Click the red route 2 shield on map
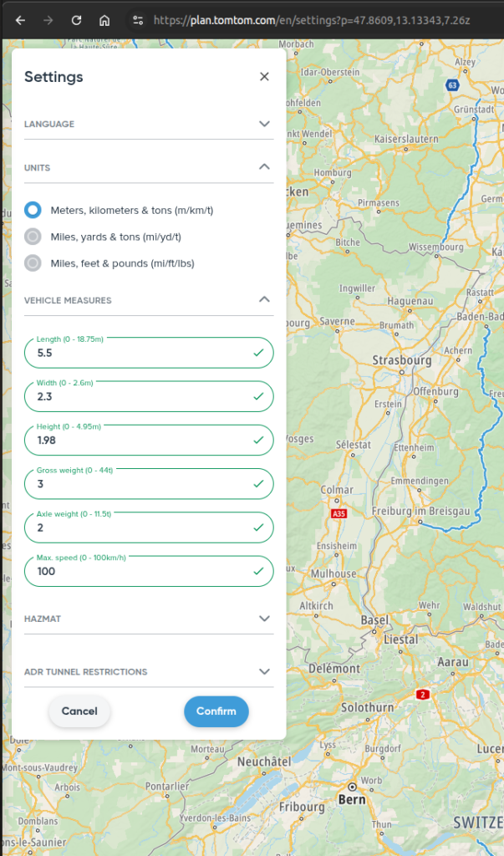The width and height of the screenshot is (504, 856). (x=423, y=695)
